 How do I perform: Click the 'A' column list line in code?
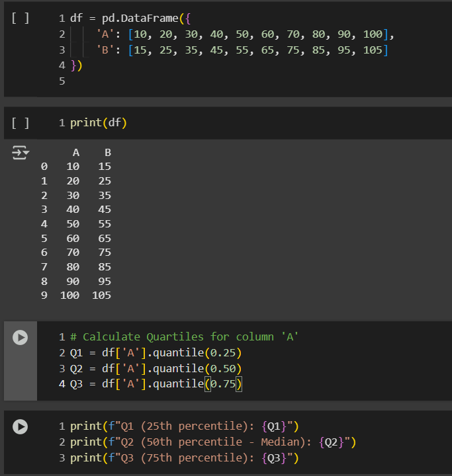point(245,34)
